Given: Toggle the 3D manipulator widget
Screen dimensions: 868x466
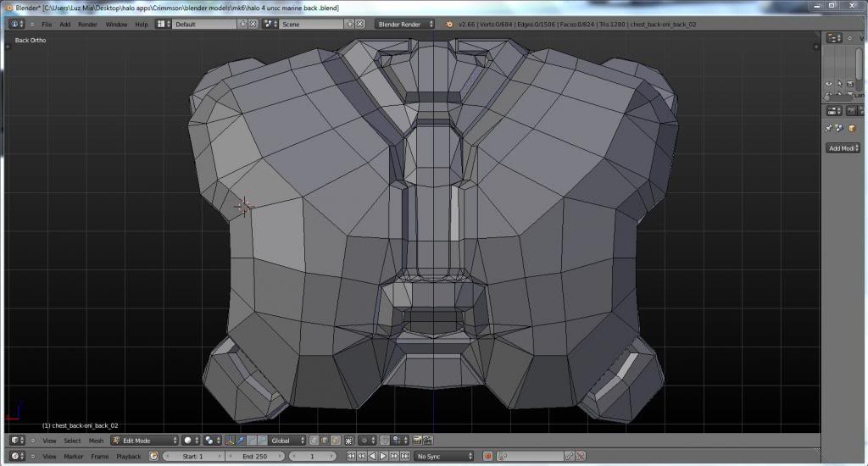Looking at the screenshot, I should (229, 441).
